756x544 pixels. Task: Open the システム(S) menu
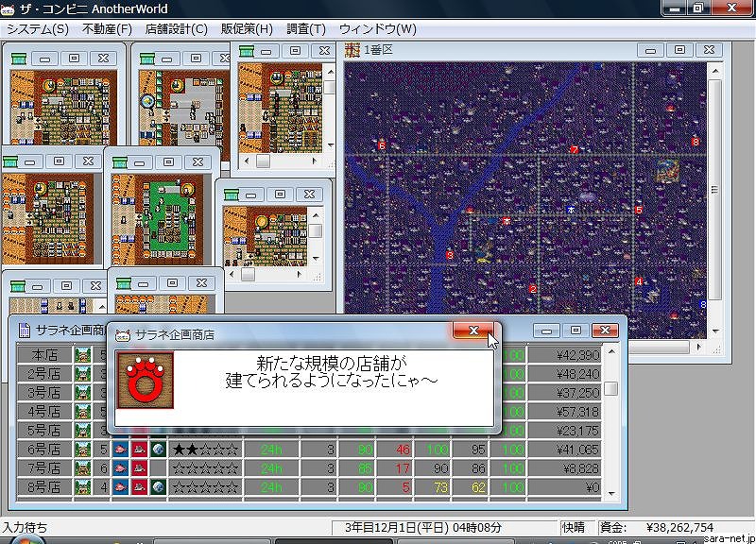[x=38, y=29]
